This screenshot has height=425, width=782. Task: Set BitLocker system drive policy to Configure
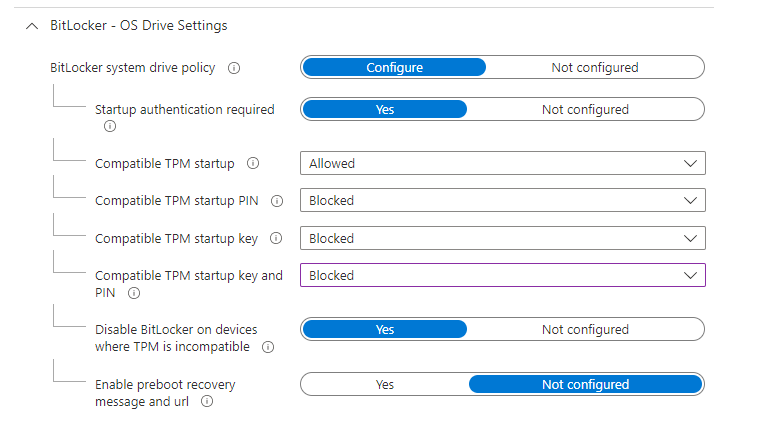pyautogui.click(x=394, y=67)
